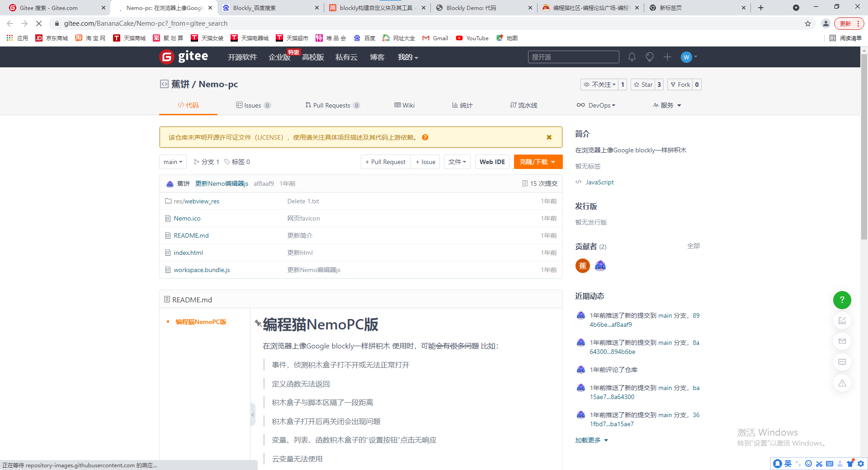Click the lightbulb icon in the Gitee header
Image resolution: width=868 pixels, height=470 pixels.
coord(650,57)
